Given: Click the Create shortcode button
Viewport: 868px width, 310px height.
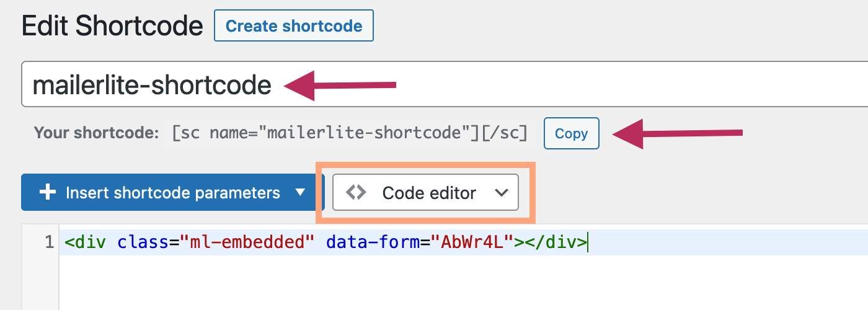Looking at the screenshot, I should click(294, 26).
